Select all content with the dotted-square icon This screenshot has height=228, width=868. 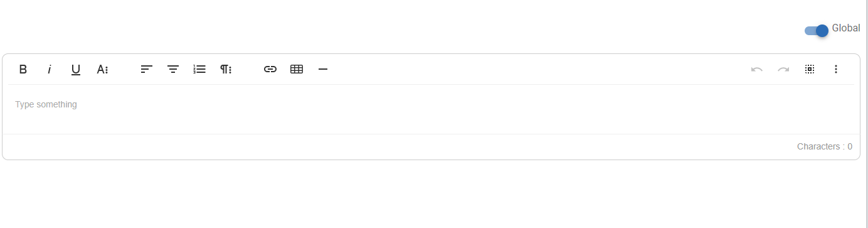810,69
